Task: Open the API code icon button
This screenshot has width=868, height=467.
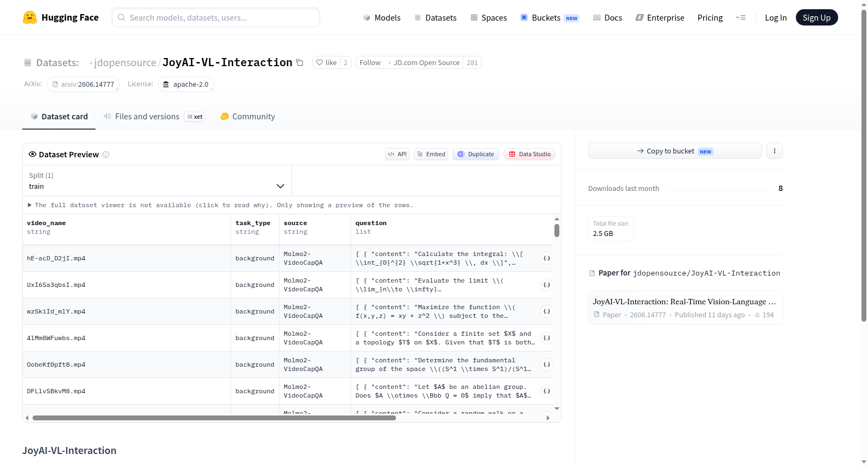Action: coord(397,154)
